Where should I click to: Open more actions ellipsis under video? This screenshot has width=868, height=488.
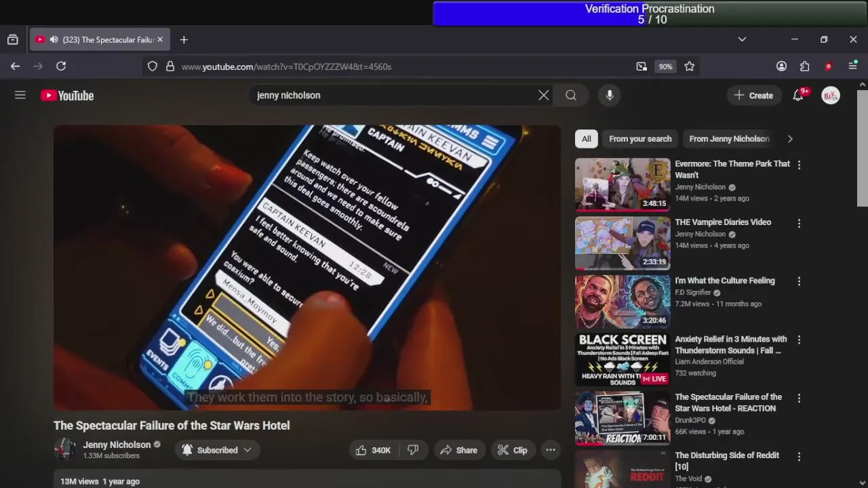point(551,450)
